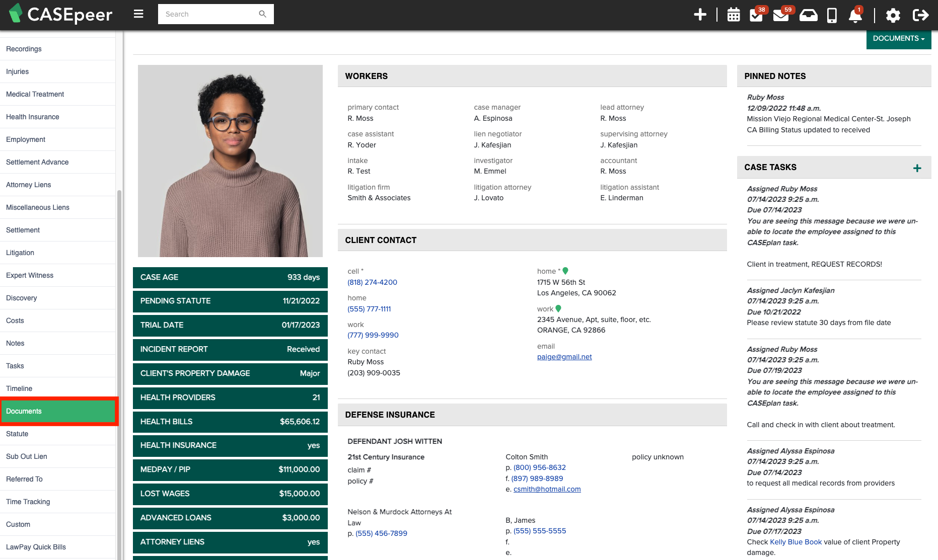Open Health Insurance in sidebar
This screenshot has height=560, width=938.
click(x=58, y=117)
